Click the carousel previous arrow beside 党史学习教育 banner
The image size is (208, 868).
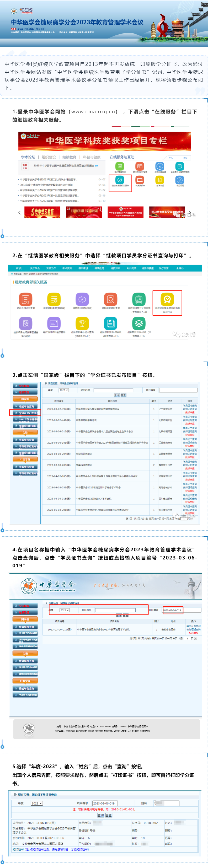pyautogui.click(x=19, y=213)
